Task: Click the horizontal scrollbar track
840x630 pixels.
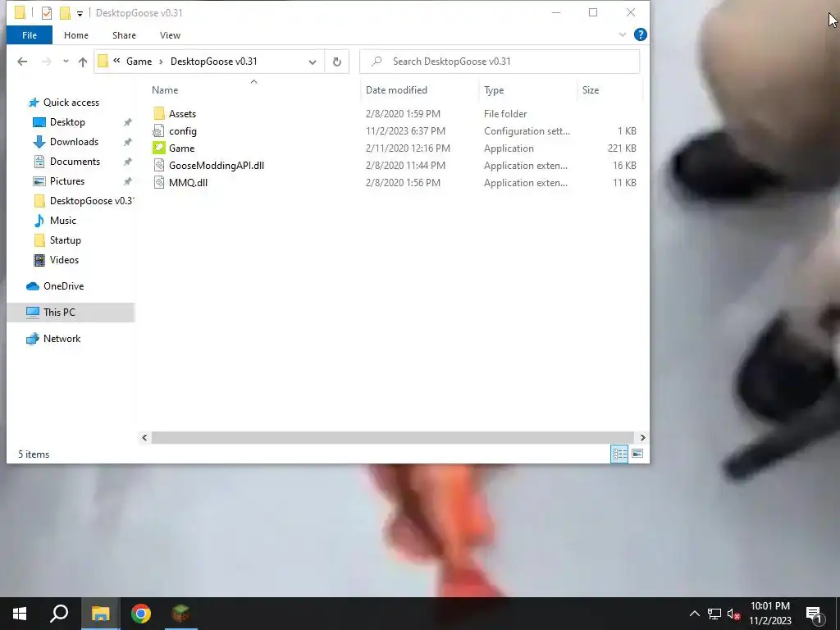Action: 393,438
